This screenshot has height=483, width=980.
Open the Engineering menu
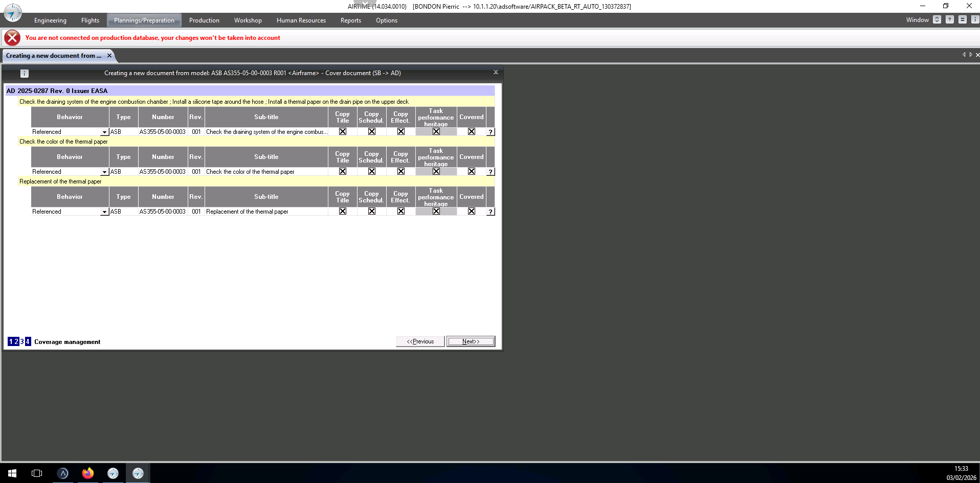coord(50,20)
